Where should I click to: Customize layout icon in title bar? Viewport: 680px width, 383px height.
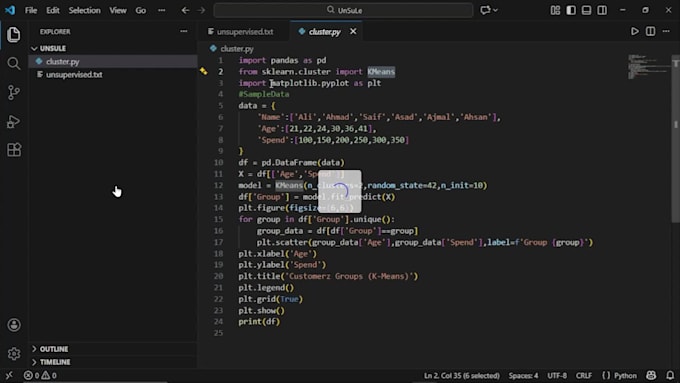[x=555, y=10]
